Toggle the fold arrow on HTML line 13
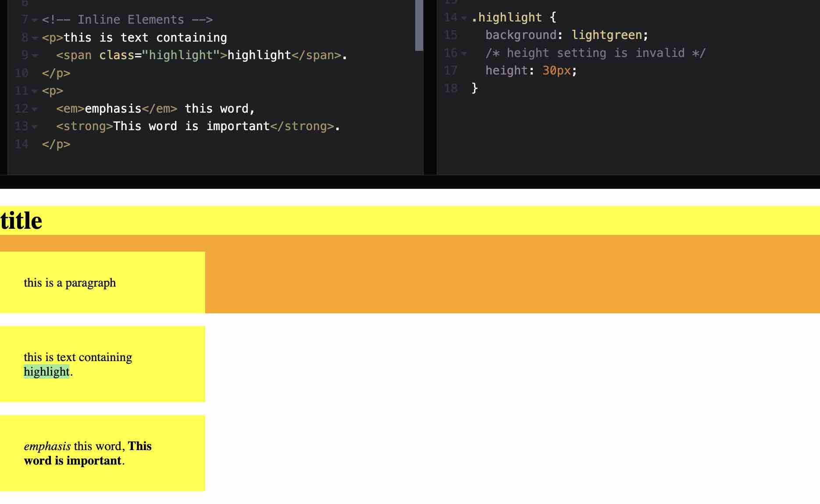This screenshot has height=504, width=820. pyautogui.click(x=35, y=127)
